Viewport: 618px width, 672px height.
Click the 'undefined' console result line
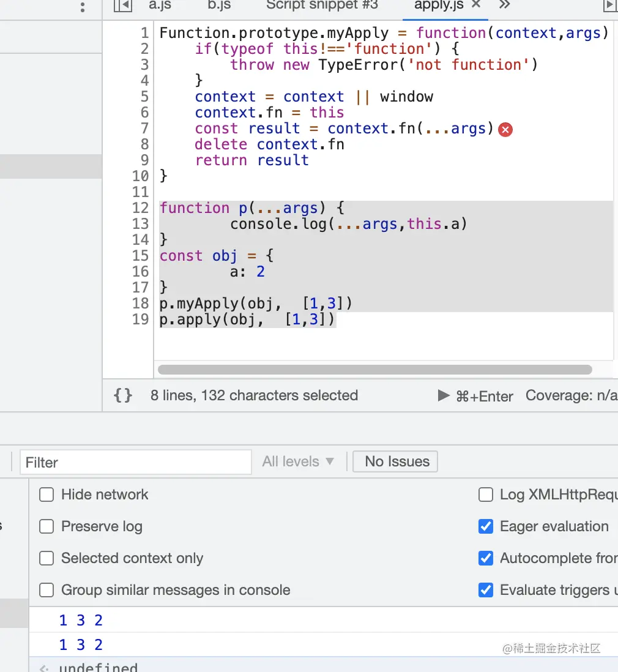(98, 667)
